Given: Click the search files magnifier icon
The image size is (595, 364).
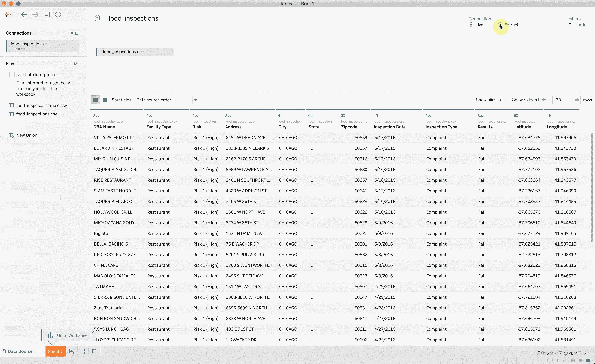Looking at the screenshot, I should click(x=75, y=64).
